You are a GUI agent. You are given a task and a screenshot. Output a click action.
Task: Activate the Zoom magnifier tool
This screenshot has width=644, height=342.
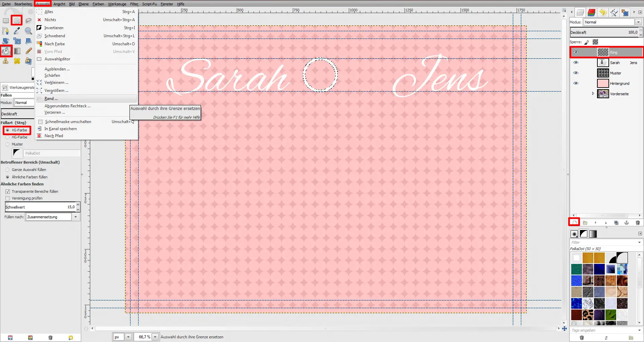tap(29, 31)
